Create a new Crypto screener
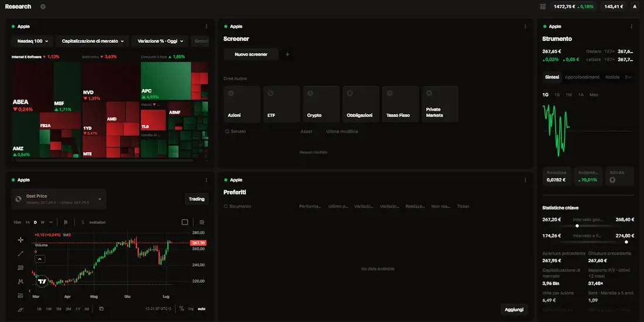 [x=321, y=104]
